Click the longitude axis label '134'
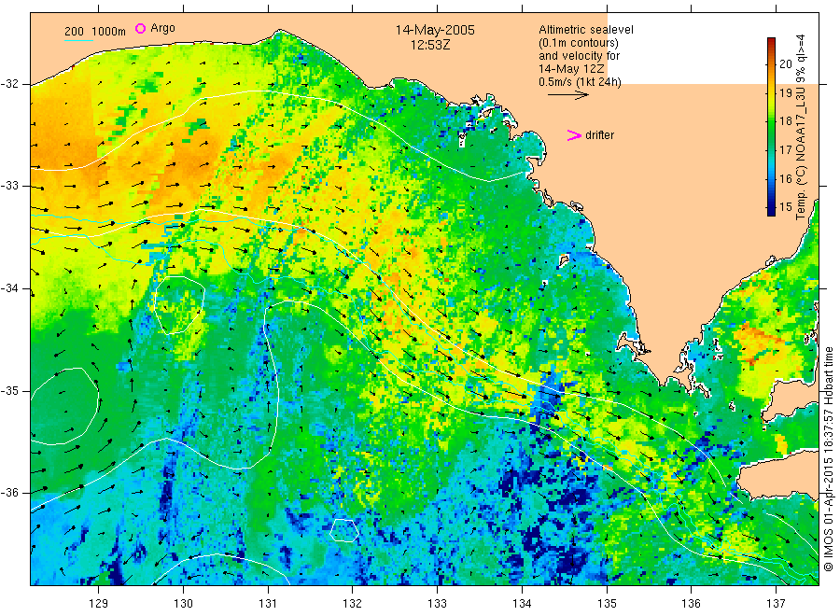The height and width of the screenshot is (616, 840). point(522,604)
